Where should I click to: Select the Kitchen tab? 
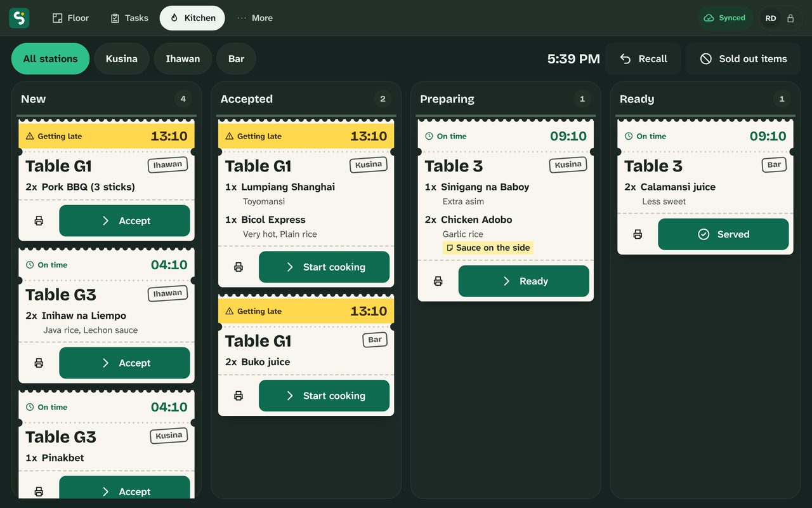(192, 18)
